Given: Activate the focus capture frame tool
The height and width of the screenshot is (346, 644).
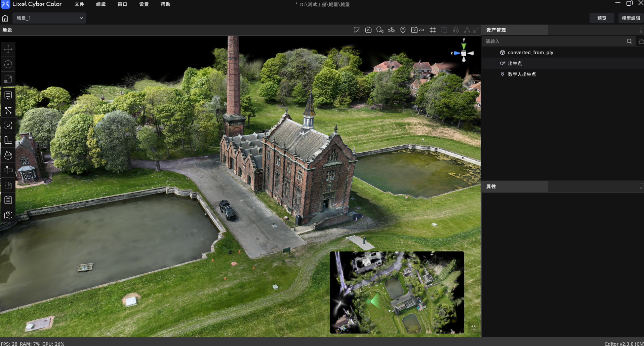Looking at the screenshot, I should click(x=8, y=125).
